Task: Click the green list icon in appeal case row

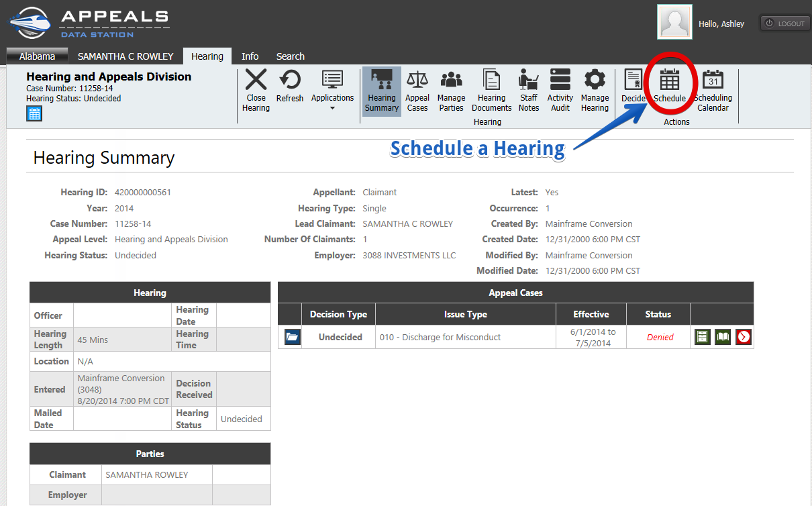Action: pyautogui.click(x=702, y=337)
